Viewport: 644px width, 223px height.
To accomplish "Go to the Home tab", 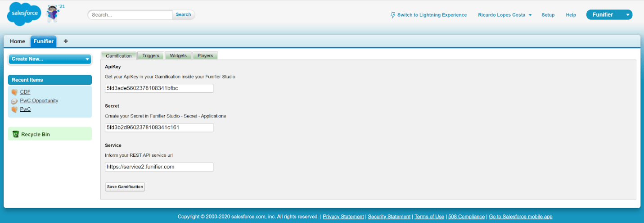I will (x=18, y=41).
